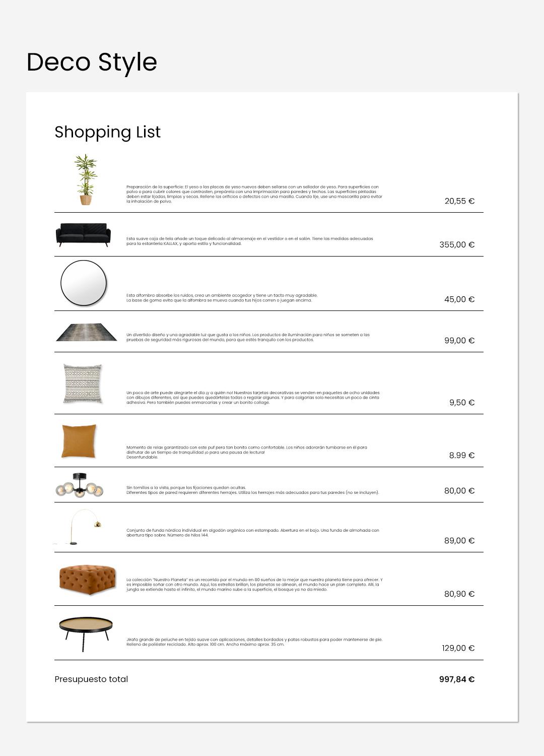Select the black sofa thumbnail
Image resolution: width=544 pixels, height=756 pixels.
click(83, 235)
